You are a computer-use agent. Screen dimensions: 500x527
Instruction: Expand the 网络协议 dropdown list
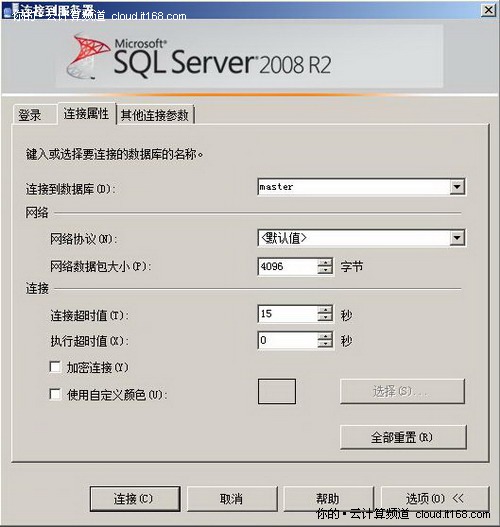[x=457, y=238]
